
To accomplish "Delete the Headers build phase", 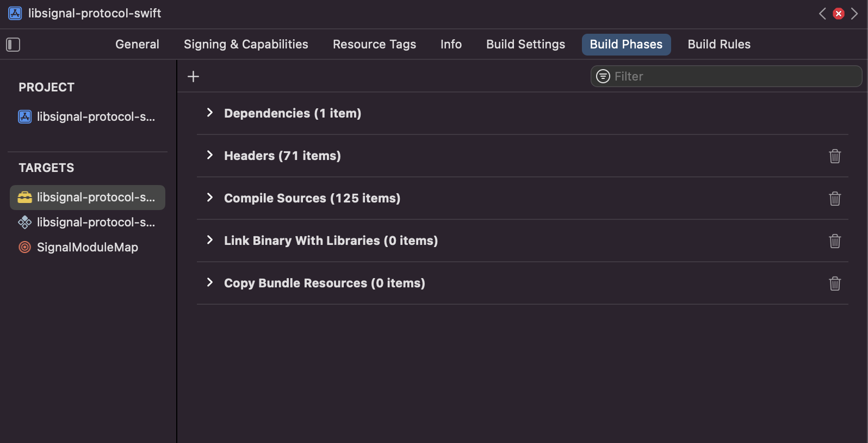I will [x=834, y=156].
